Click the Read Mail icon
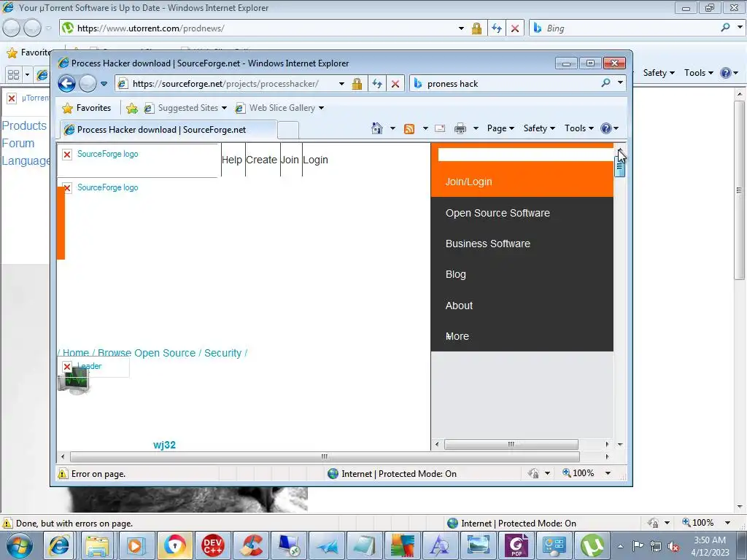The height and width of the screenshot is (560, 747). click(x=440, y=128)
